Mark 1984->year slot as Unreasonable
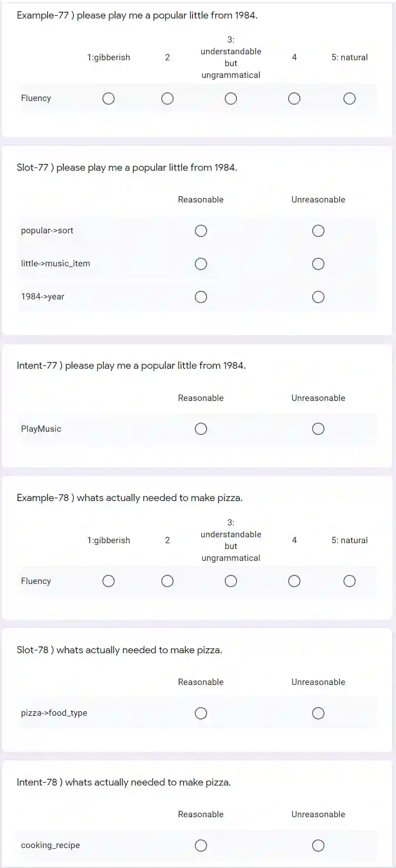Image resolution: width=396 pixels, height=868 pixels. [x=318, y=297]
